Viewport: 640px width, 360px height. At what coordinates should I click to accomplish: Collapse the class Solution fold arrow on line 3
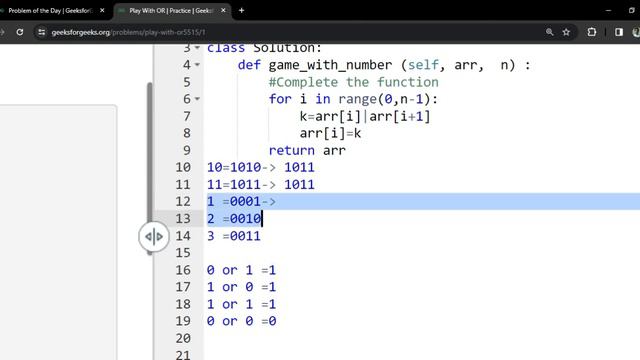(x=197, y=48)
